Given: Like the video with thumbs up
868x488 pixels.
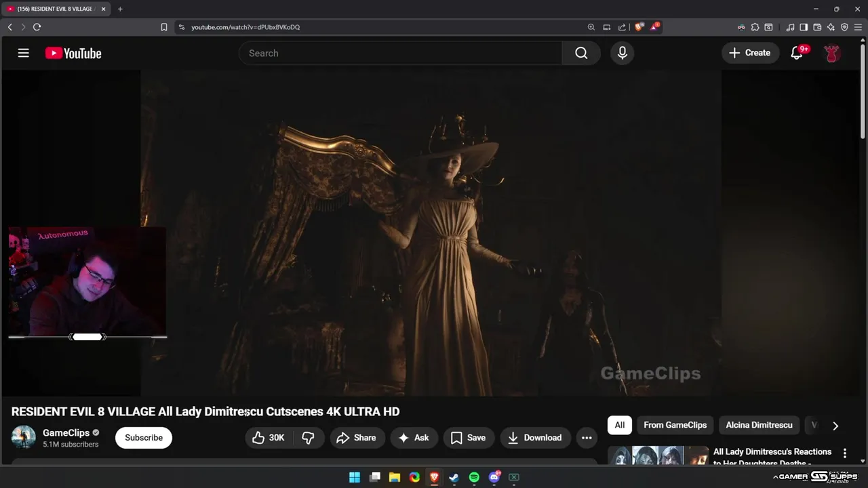Looking at the screenshot, I should tap(269, 438).
